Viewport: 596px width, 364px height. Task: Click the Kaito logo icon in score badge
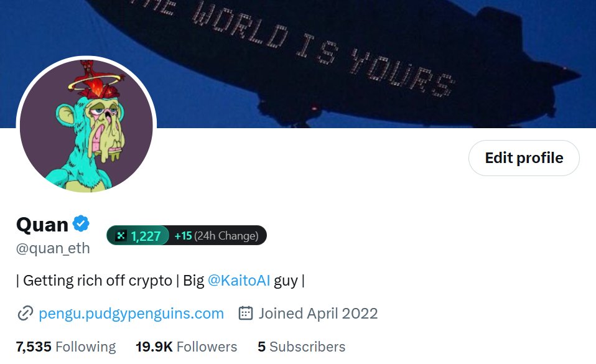[x=121, y=236]
